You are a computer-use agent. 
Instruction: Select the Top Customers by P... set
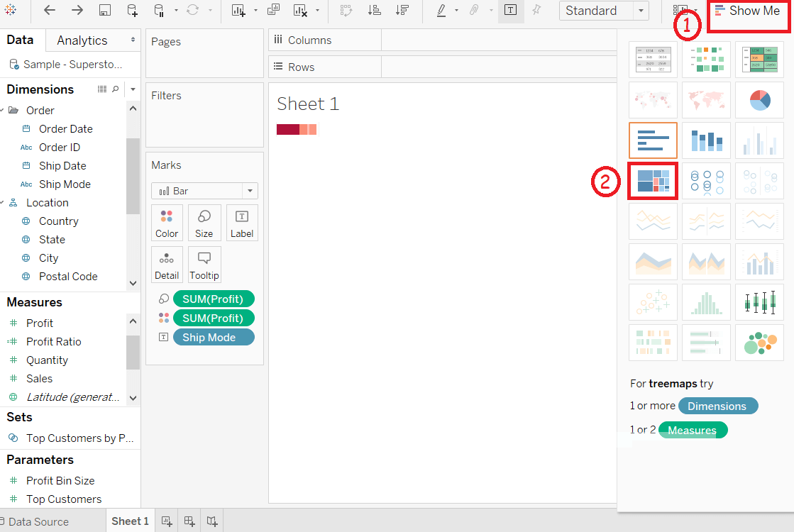click(80, 438)
